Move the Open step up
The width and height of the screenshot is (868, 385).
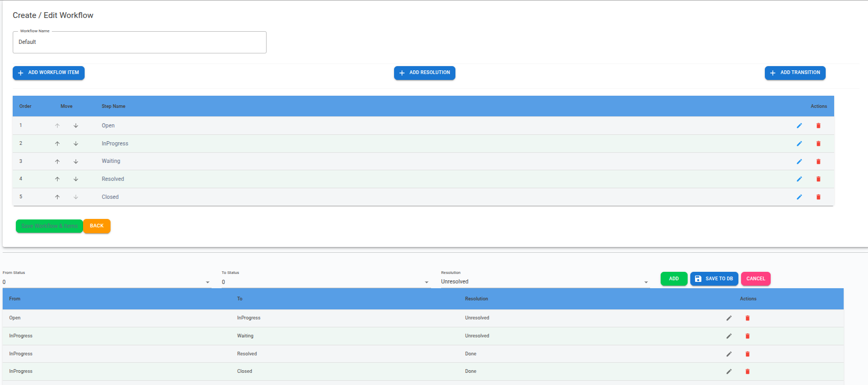[x=57, y=126]
